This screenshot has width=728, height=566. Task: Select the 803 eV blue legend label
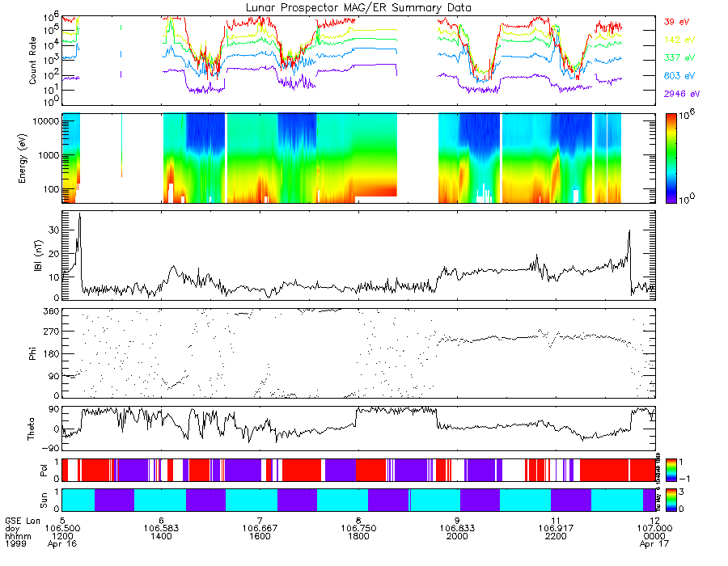[x=679, y=76]
